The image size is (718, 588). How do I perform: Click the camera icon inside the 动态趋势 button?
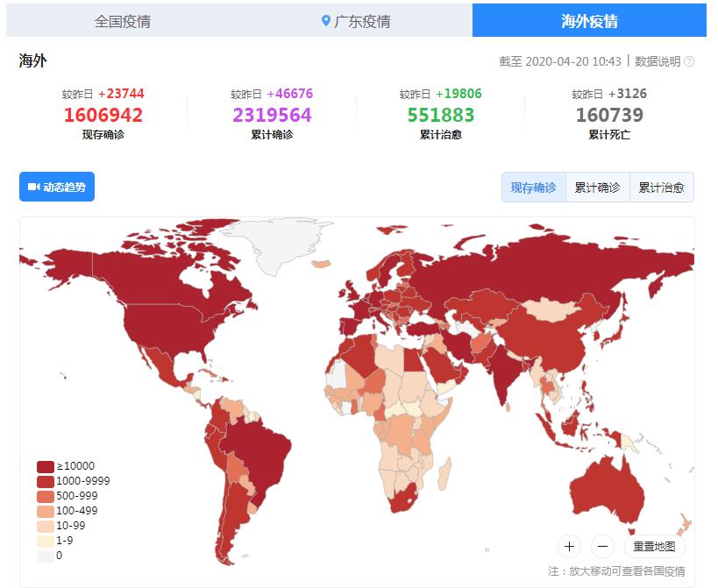[32, 187]
